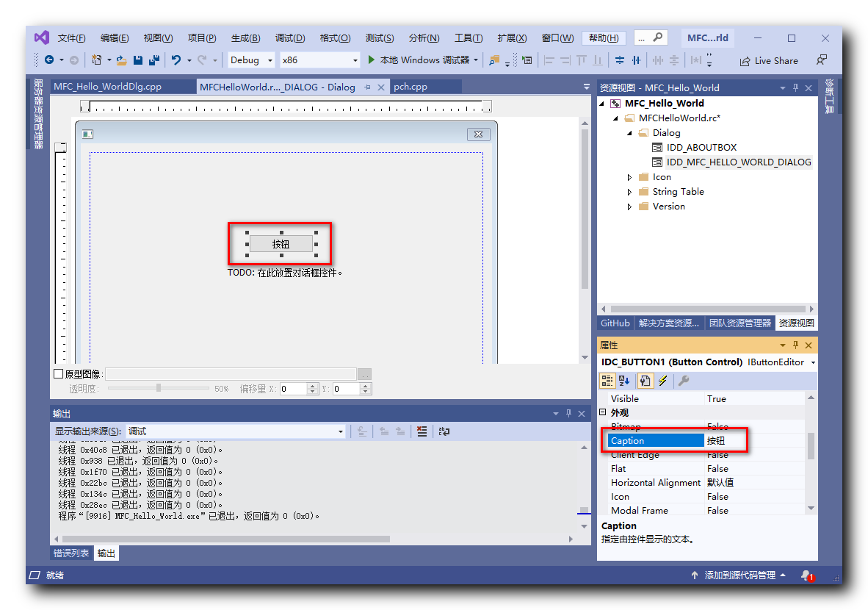The height and width of the screenshot is (610, 868).
Task: Select the 按钮 button in dialog designer
Action: point(281,244)
